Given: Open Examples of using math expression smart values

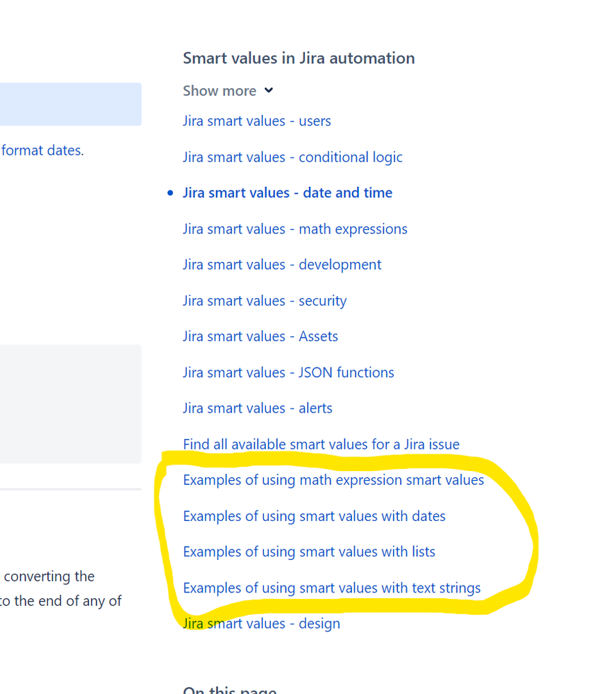Looking at the screenshot, I should coord(333,479).
